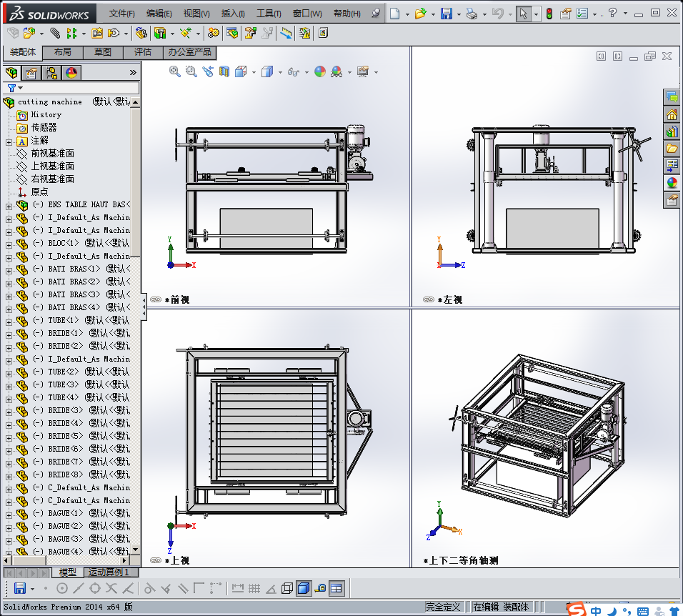The height and width of the screenshot is (616, 683).
Task: Expand the TUBE<1> component node
Action: [9, 322]
